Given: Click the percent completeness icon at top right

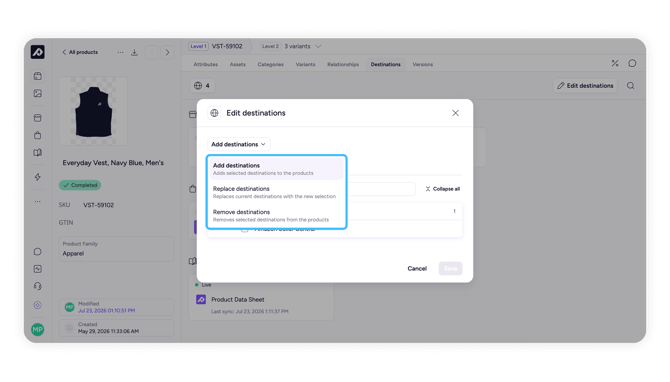Looking at the screenshot, I should tap(615, 63).
